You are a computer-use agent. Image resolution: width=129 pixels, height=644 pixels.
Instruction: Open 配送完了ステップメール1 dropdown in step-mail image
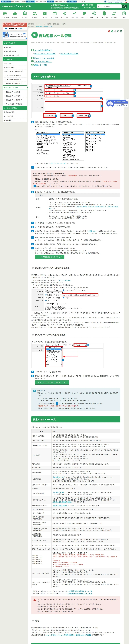(54, 292)
